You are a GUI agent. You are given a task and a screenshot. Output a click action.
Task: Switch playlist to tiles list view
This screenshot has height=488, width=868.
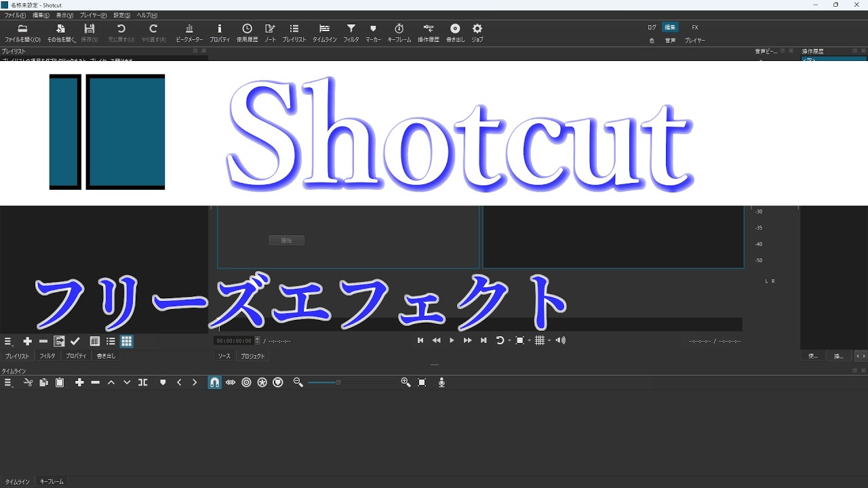[111, 341]
